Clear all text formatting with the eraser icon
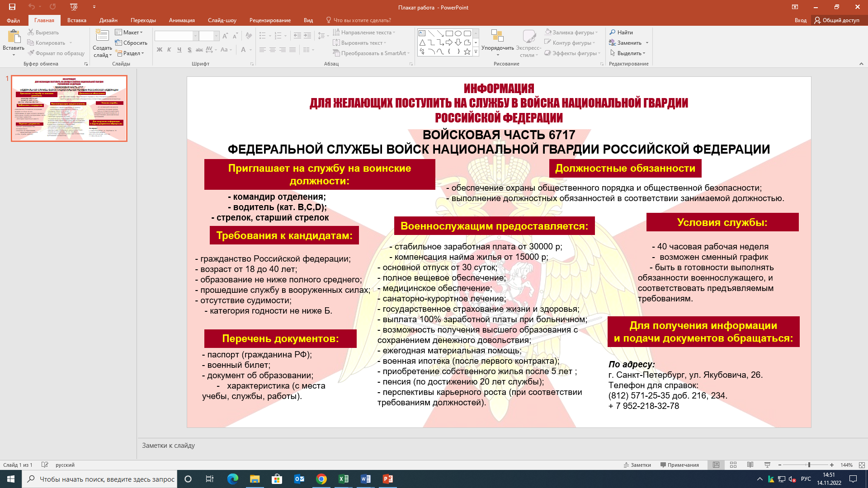The width and height of the screenshot is (868, 488). coord(249,36)
